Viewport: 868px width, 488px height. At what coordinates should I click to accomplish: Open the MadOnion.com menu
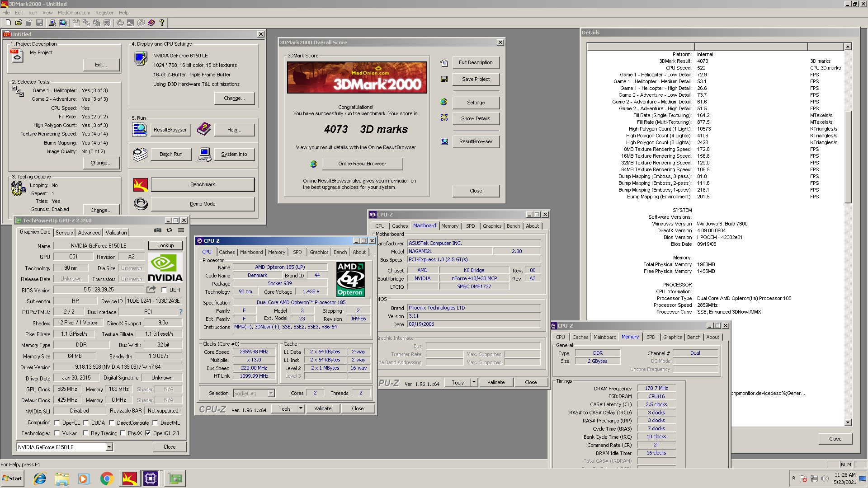[x=74, y=13]
